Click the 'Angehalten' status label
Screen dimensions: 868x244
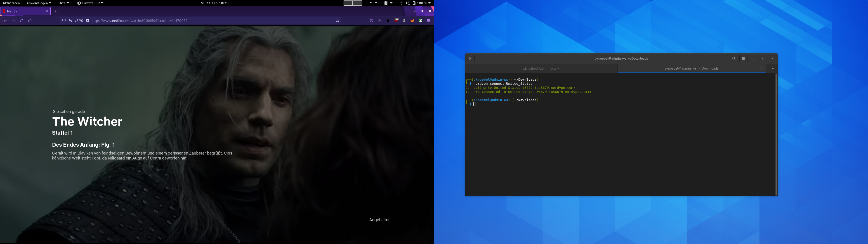[380, 220]
